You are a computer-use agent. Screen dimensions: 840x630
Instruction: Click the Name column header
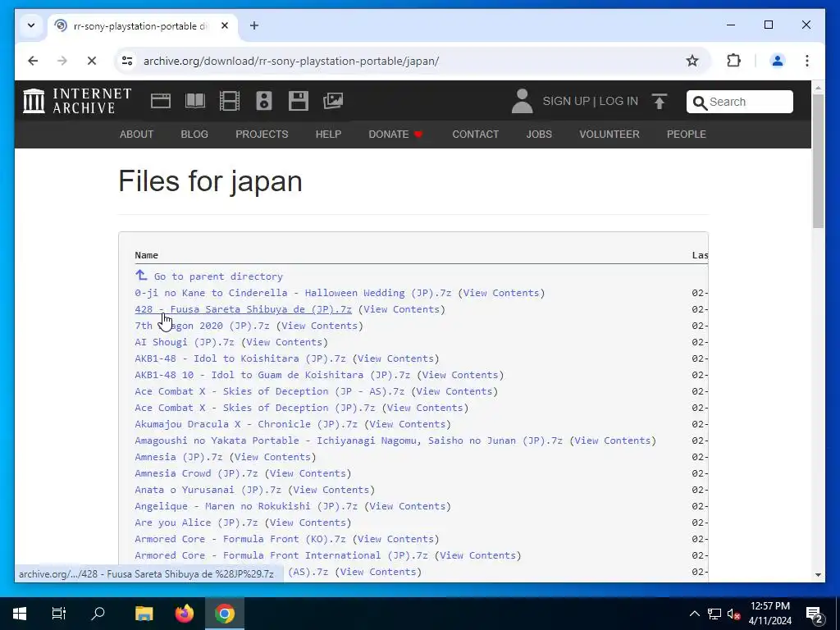click(x=146, y=255)
